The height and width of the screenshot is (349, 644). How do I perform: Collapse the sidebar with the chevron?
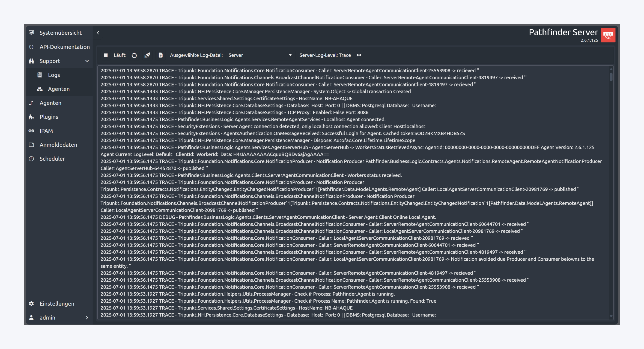pyautogui.click(x=98, y=33)
